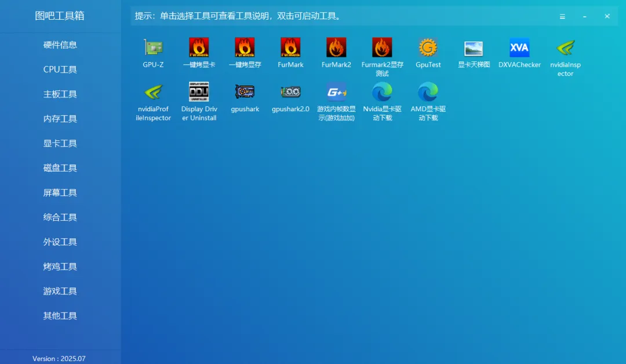Select the 一键烤显卡 FurMark icon

[199, 48]
